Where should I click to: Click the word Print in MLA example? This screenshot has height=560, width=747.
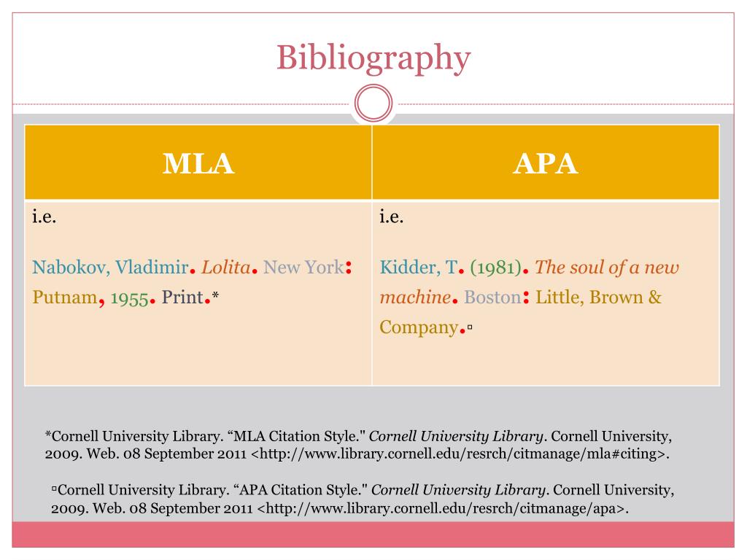coord(182,297)
